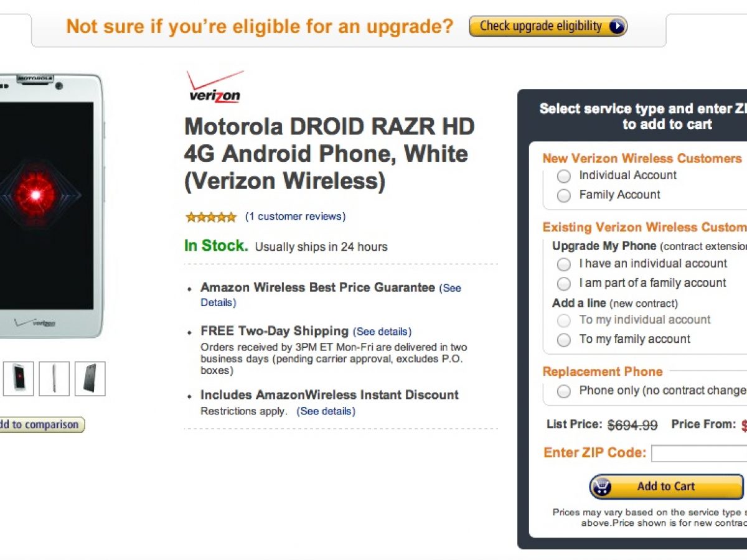Select Individual Account for new customers
Image resolution: width=747 pixels, height=560 pixels.
pyautogui.click(x=564, y=176)
